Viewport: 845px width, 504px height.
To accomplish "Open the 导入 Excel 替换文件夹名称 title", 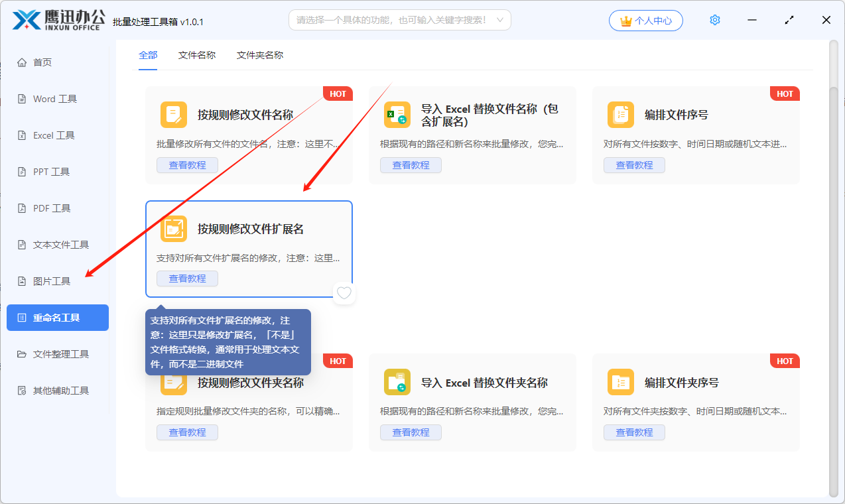I will point(484,383).
